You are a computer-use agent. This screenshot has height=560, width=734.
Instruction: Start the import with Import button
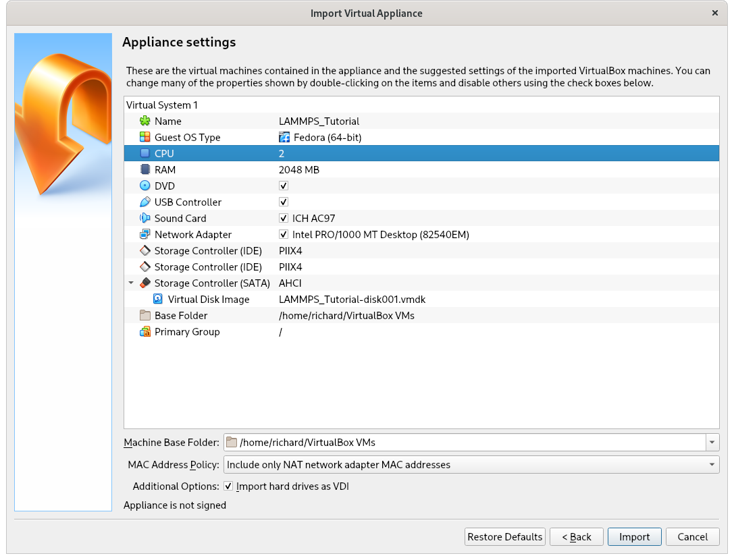[x=634, y=536]
